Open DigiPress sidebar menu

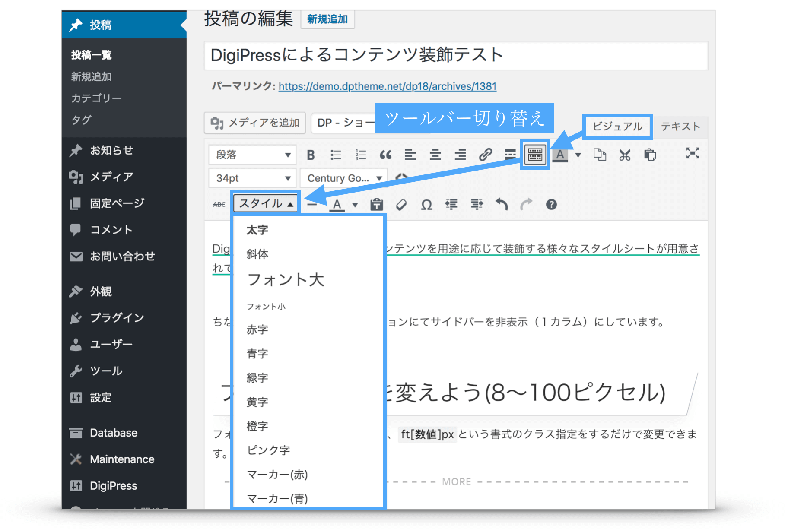[124, 486]
